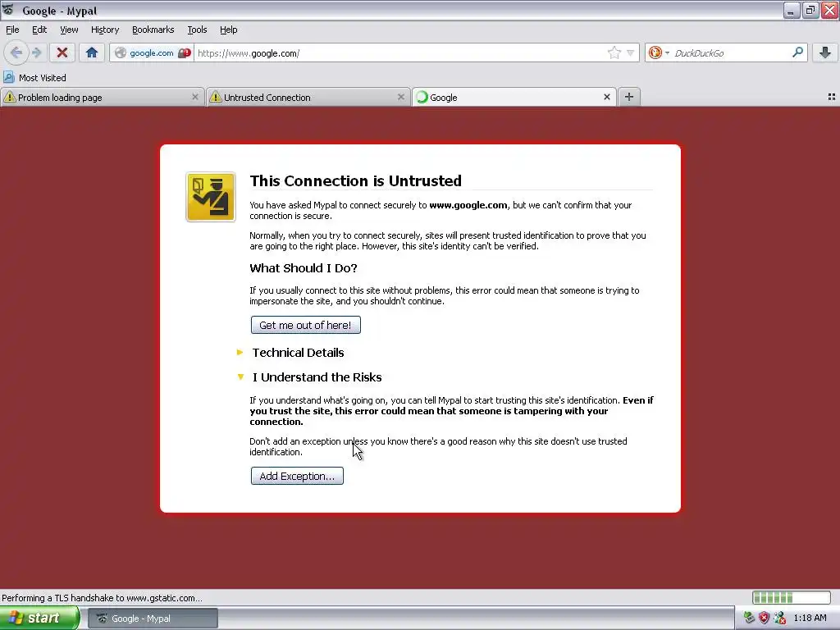This screenshot has width=840, height=630.
Task: Click the This Connection is Untrusted heading
Action: pyautogui.click(x=355, y=180)
